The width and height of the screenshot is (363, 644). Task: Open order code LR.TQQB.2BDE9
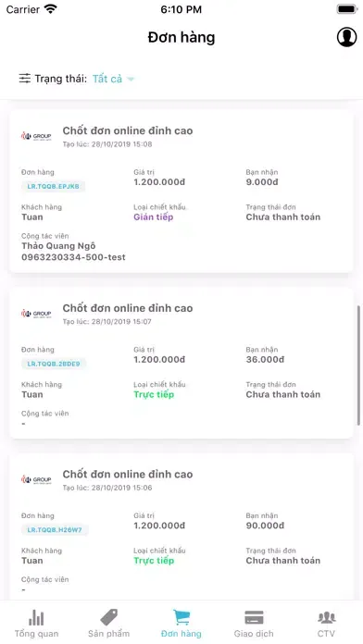coord(54,364)
